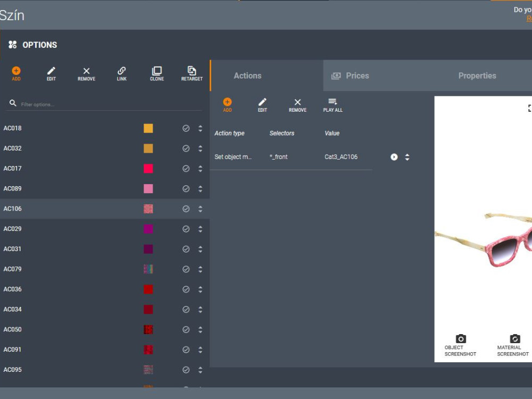532x399 pixels.
Task: Select the pink AC089 color swatch
Action: click(x=148, y=189)
